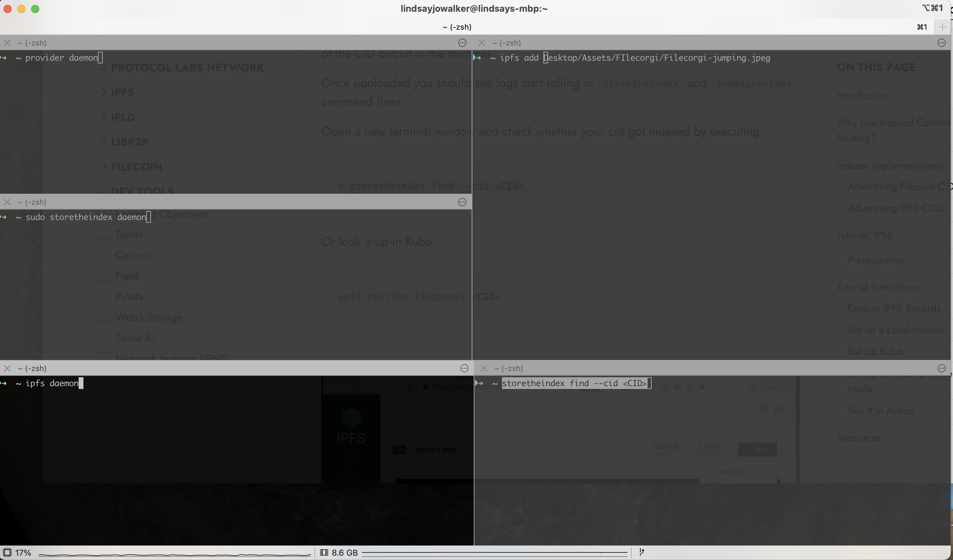Close the 'storetheindex find' terminal pane
This screenshot has height=560, width=953.
pyautogui.click(x=483, y=368)
